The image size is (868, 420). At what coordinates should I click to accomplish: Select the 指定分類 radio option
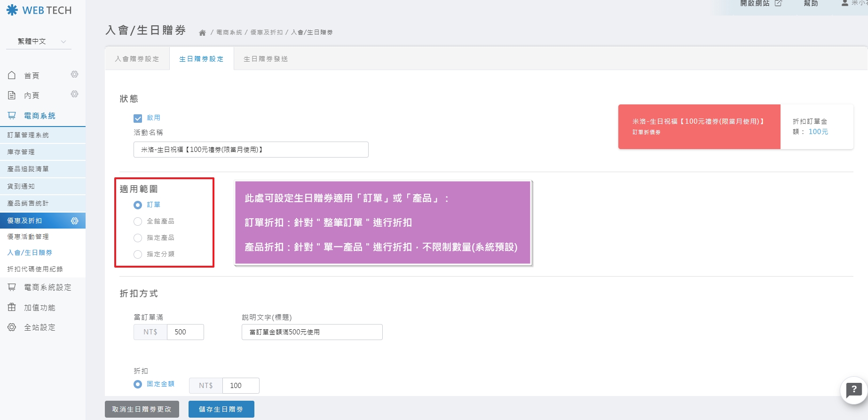(138, 254)
